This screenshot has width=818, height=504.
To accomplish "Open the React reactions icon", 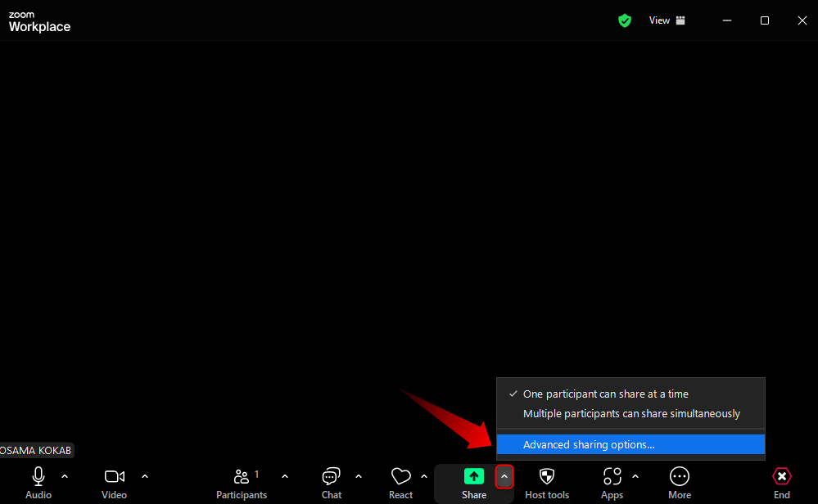I will [400, 477].
